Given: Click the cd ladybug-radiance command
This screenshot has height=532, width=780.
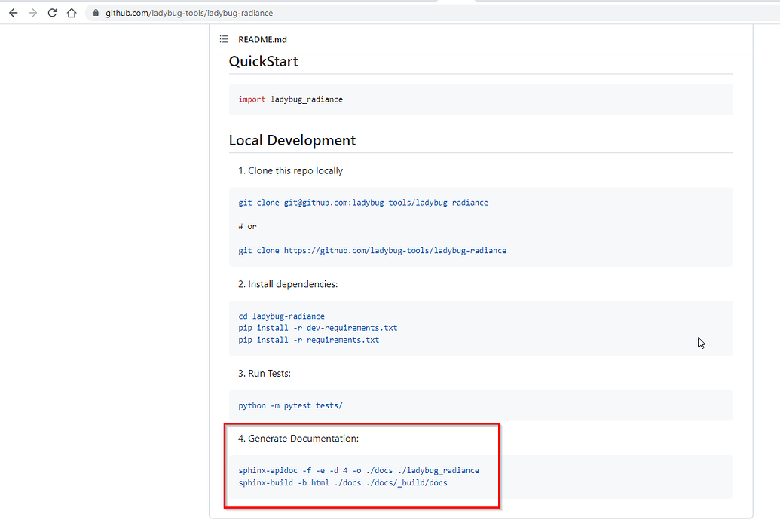Looking at the screenshot, I should click(x=281, y=316).
